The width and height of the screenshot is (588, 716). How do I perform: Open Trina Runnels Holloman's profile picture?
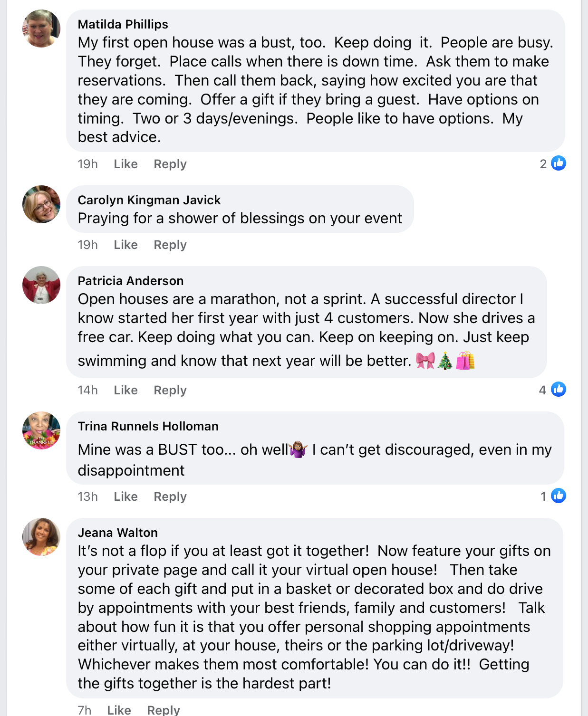coord(41,430)
